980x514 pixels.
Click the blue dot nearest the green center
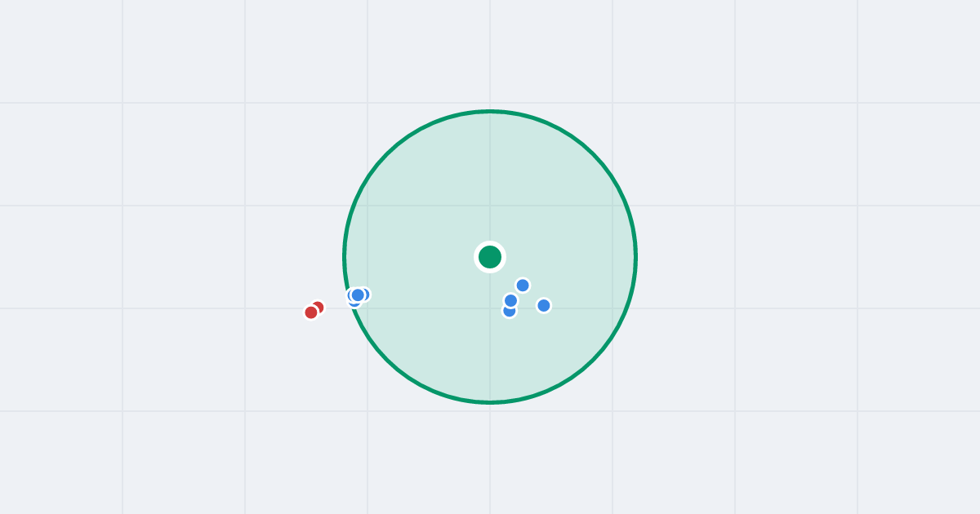click(523, 286)
